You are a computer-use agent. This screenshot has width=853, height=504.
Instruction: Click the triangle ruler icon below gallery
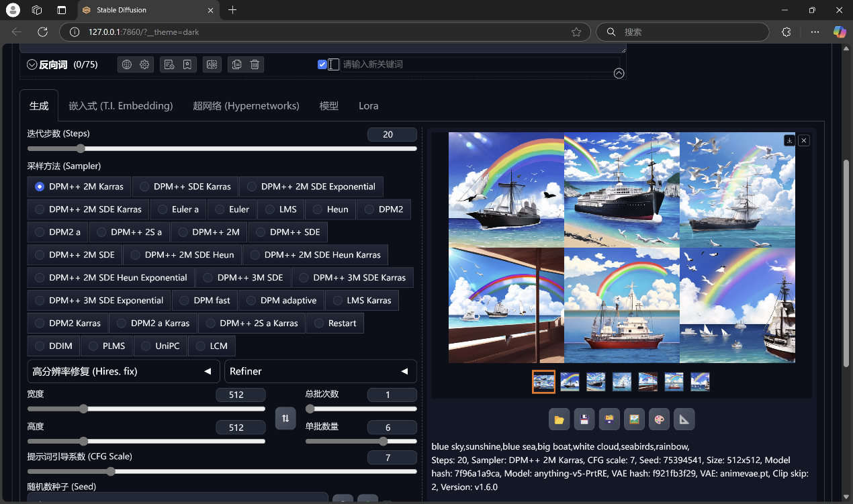pyautogui.click(x=684, y=419)
